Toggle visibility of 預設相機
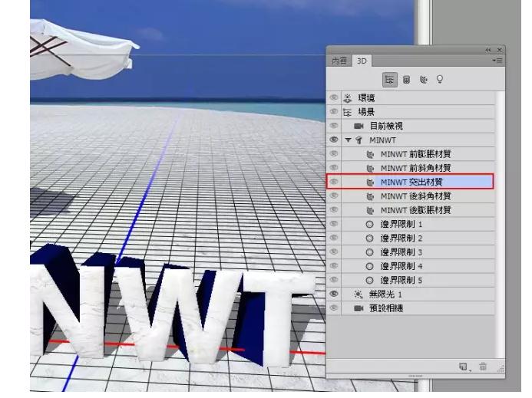The width and height of the screenshot is (532, 398). click(334, 308)
